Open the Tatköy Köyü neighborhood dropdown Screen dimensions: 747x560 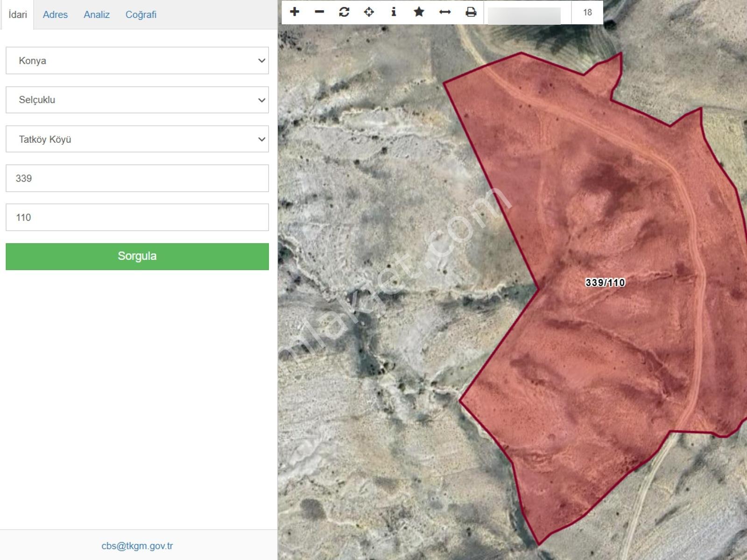tap(137, 139)
